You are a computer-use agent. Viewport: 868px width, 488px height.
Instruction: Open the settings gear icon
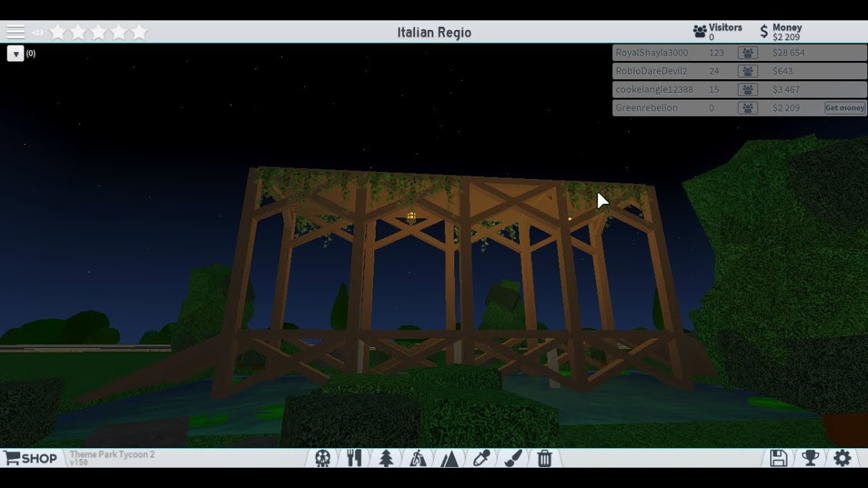point(842,458)
